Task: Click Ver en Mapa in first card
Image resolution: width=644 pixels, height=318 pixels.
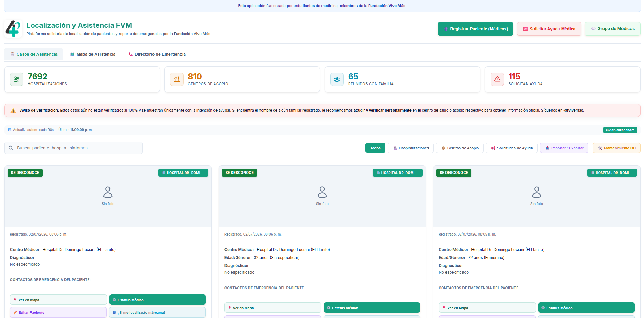Action: [x=59, y=300]
